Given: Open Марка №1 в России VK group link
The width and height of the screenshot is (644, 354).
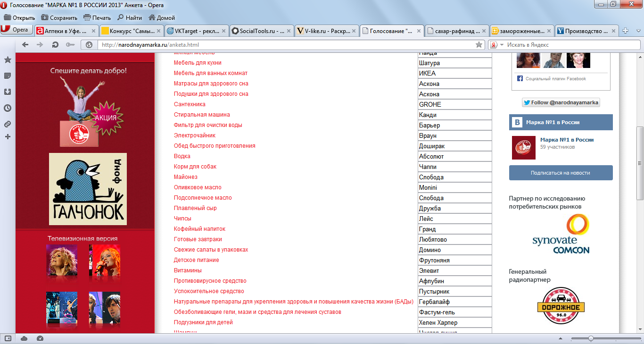Looking at the screenshot, I should pyautogui.click(x=567, y=140).
